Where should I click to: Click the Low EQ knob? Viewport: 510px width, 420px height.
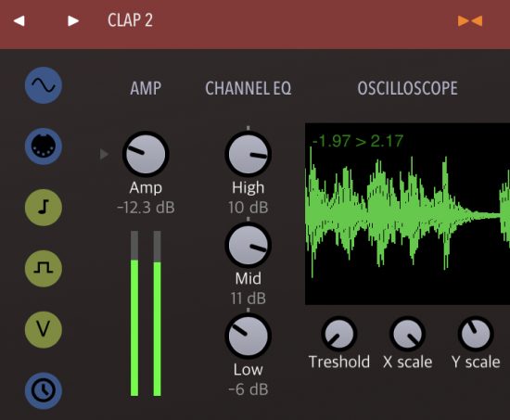point(249,336)
